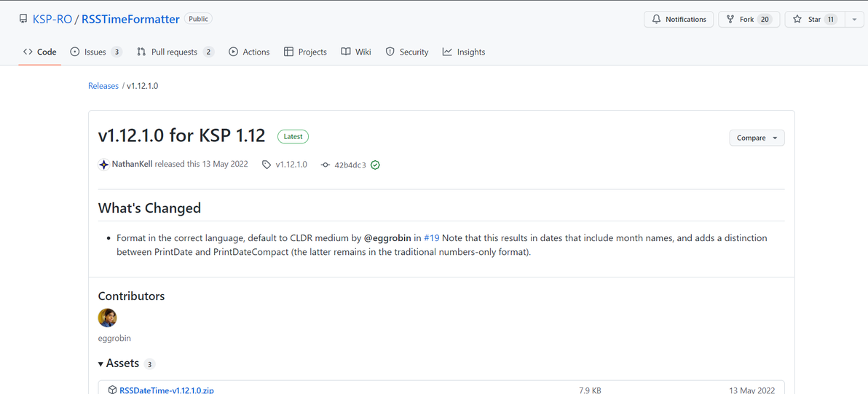Open the Projects tab
Viewport: 868px width, 394px height.
[x=306, y=52]
